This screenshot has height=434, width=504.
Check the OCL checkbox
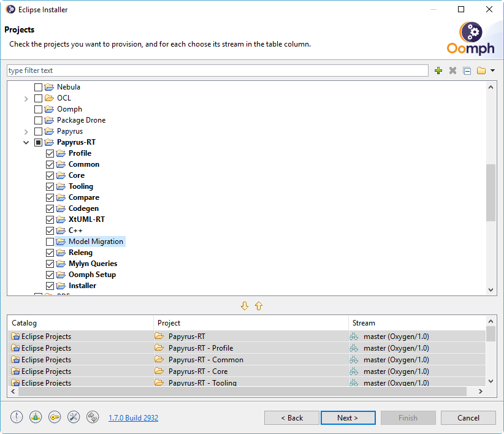coord(38,98)
